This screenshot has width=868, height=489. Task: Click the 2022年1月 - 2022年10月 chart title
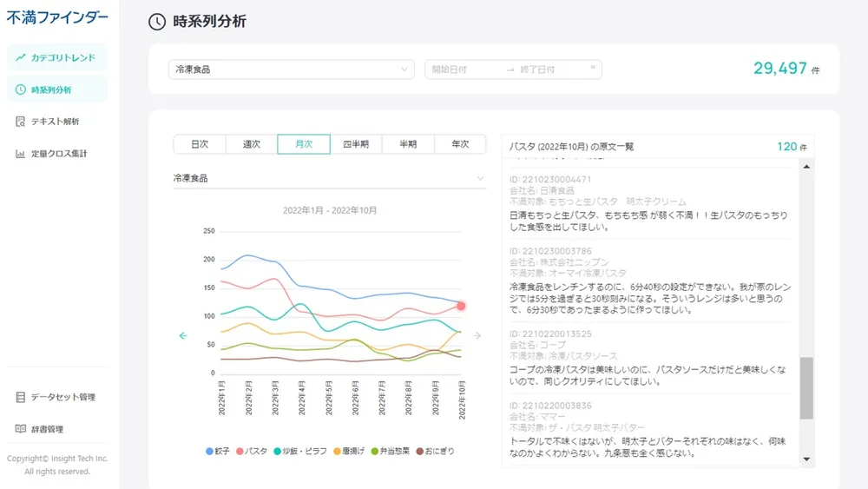330,210
